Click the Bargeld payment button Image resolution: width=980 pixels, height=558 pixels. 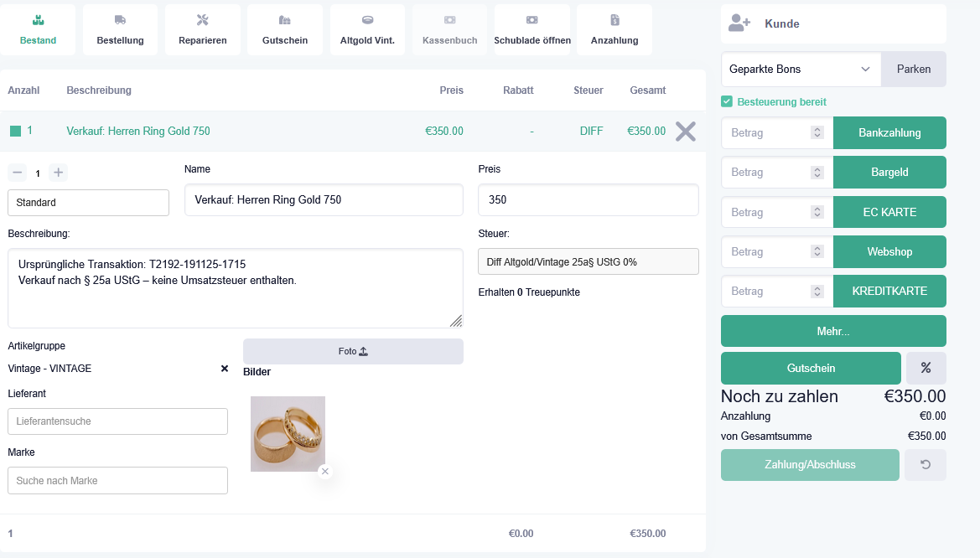(889, 172)
